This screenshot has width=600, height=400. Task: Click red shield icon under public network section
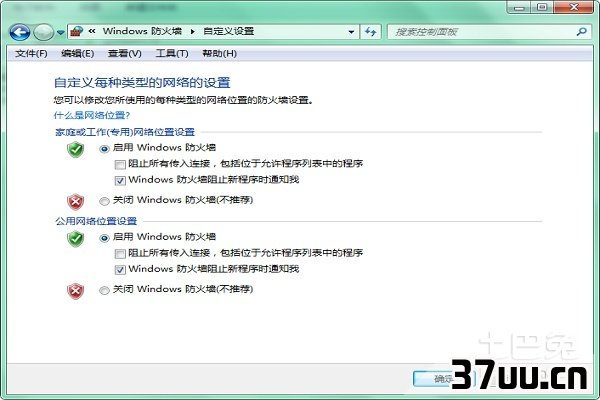click(75, 291)
